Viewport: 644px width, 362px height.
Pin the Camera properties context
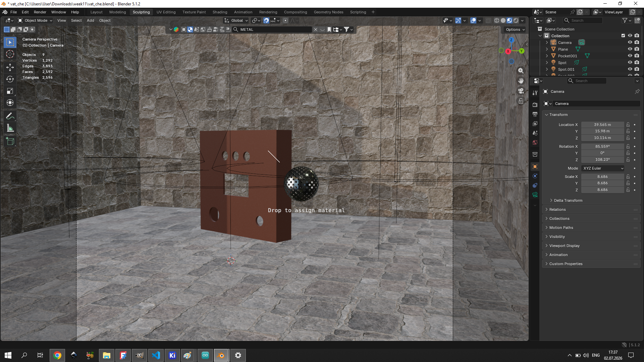[x=637, y=92]
